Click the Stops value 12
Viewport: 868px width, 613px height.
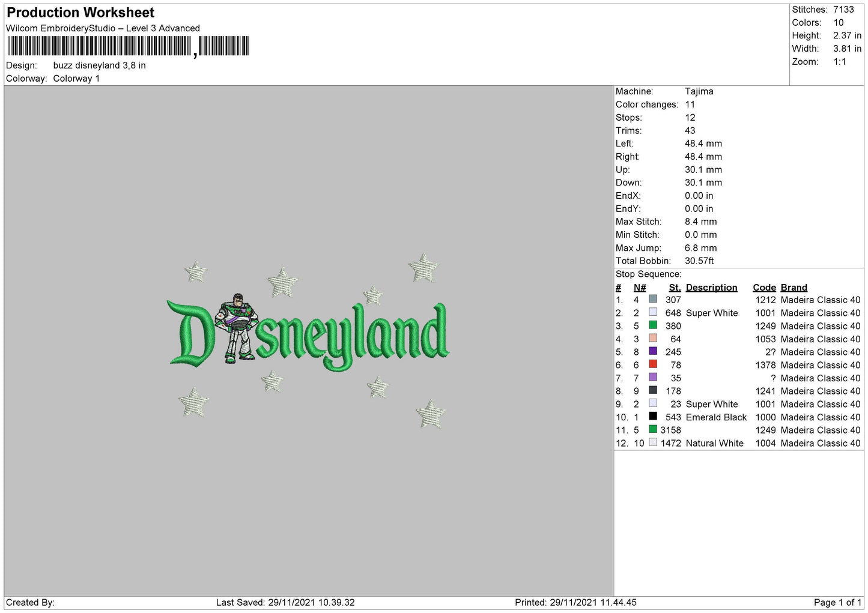click(x=690, y=118)
